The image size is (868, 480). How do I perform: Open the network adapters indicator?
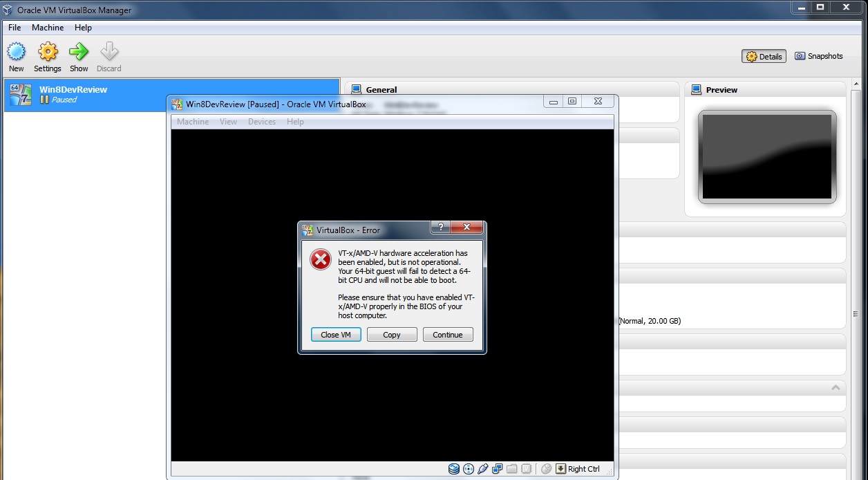click(498, 469)
